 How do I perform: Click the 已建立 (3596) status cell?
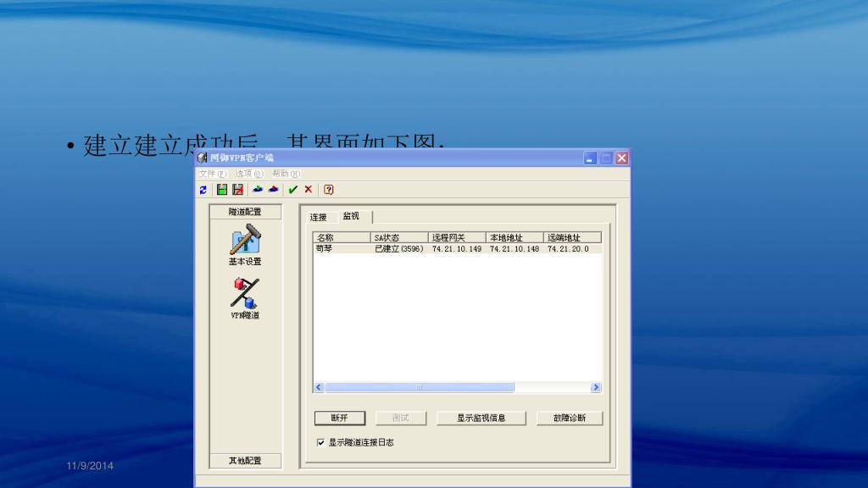tap(398, 249)
